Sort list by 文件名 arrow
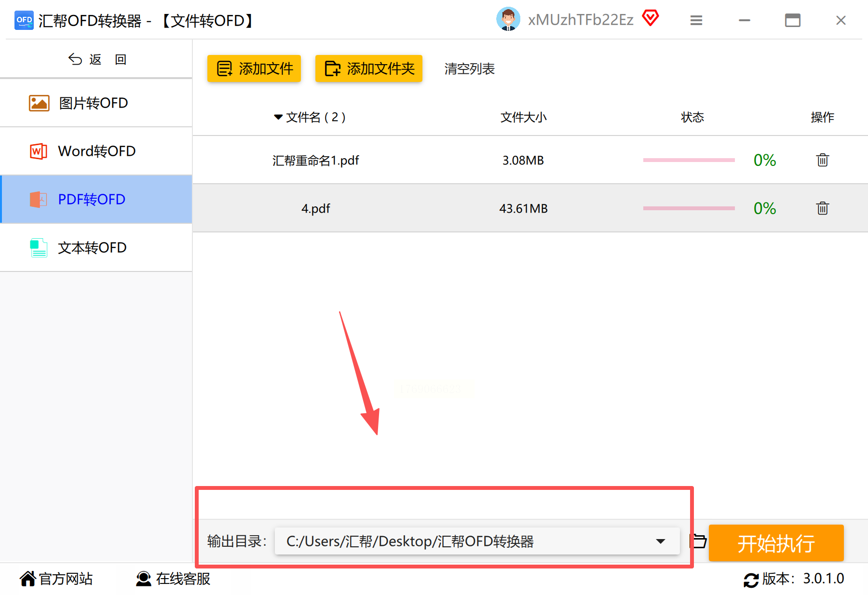 click(x=278, y=117)
